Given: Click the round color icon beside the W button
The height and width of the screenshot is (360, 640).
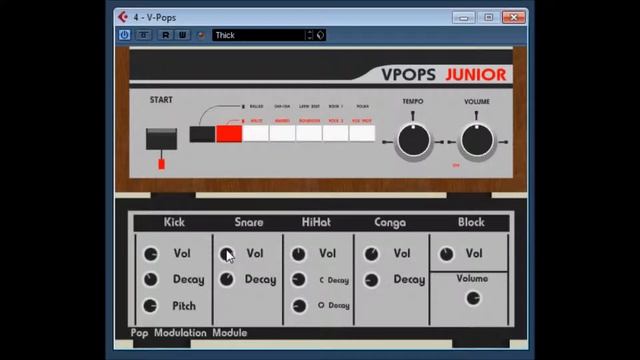Looking at the screenshot, I should click(201, 35).
